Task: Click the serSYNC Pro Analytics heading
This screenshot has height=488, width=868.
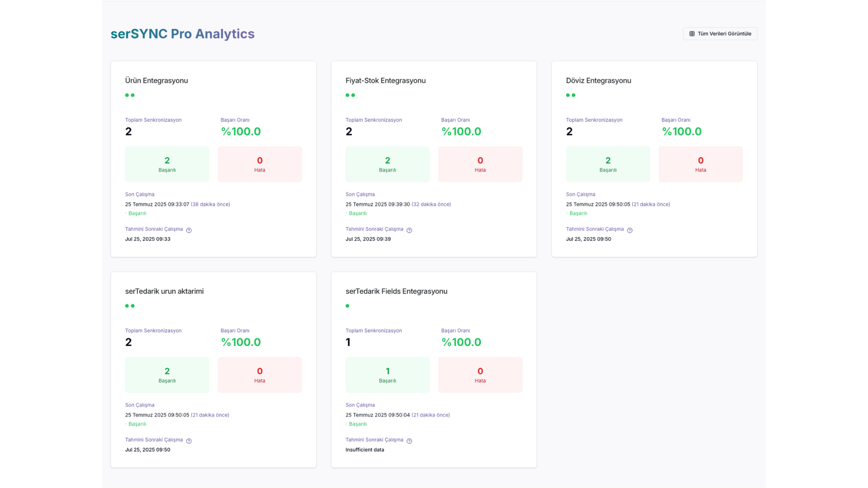Action: [x=182, y=34]
